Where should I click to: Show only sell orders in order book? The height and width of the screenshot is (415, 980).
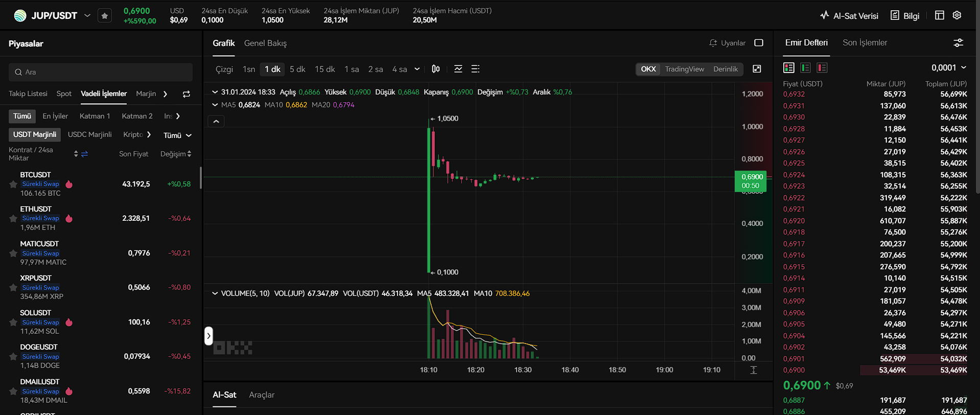[x=822, y=68]
